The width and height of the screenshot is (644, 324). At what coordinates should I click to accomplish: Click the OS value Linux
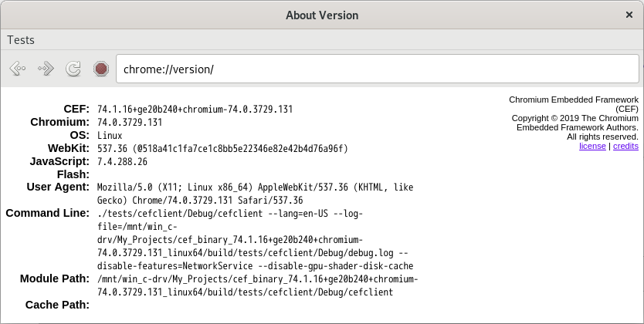point(110,135)
